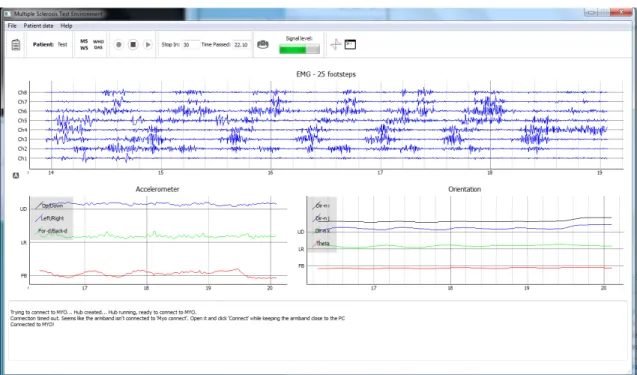
Task: Toggle the first entry in Orientation legend
Action: [322, 206]
